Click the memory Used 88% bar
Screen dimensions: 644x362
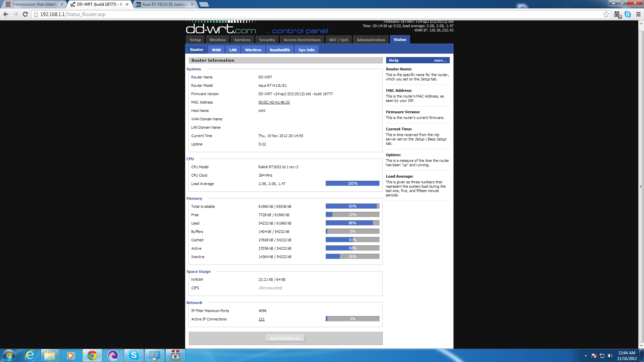click(x=353, y=223)
